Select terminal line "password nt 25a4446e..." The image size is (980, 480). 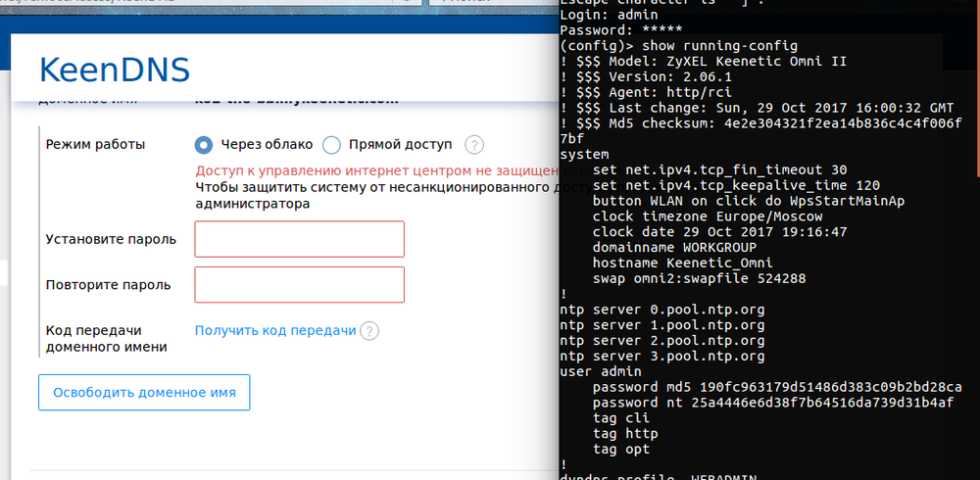[x=773, y=404]
